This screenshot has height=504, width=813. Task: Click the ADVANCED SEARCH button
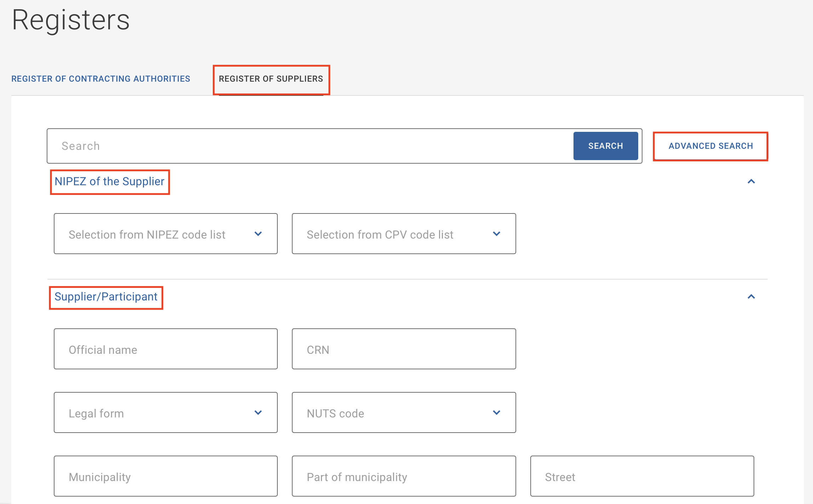[710, 146]
